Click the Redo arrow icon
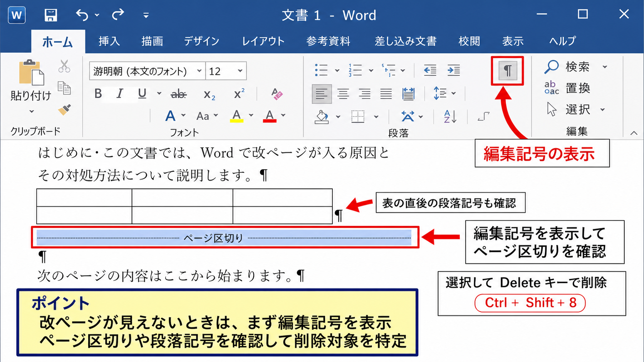This screenshot has width=644, height=362. 118,15
